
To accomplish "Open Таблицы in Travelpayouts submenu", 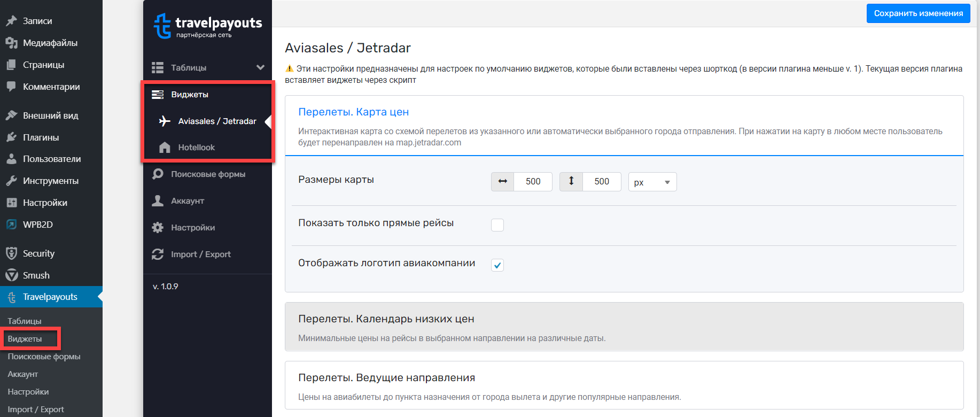I will pyautogui.click(x=25, y=321).
